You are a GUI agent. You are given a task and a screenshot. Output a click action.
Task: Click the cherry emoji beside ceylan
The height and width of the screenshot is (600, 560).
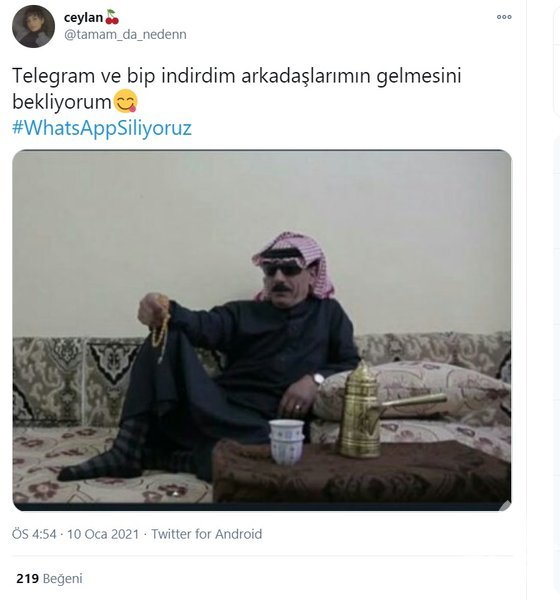pyautogui.click(x=112, y=17)
